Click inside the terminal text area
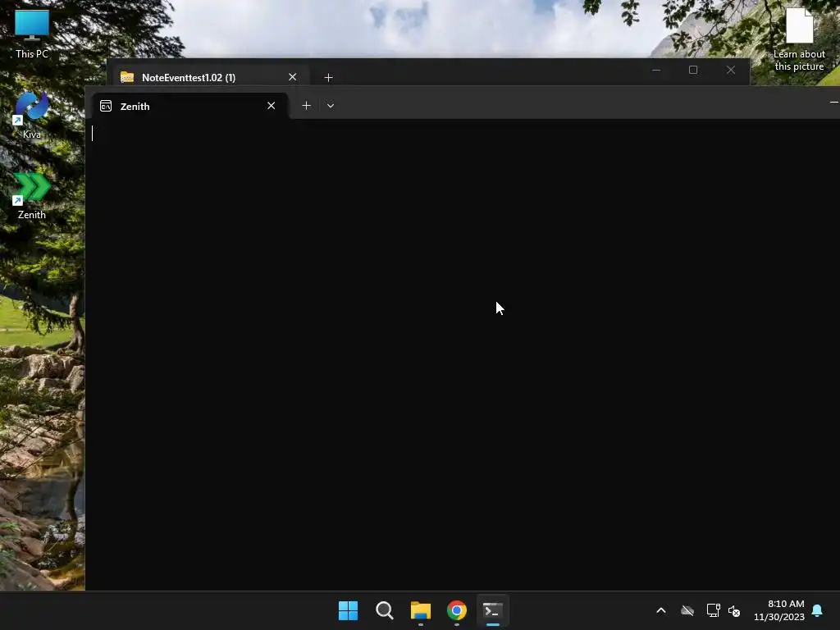This screenshot has width=840, height=630. 463,354
